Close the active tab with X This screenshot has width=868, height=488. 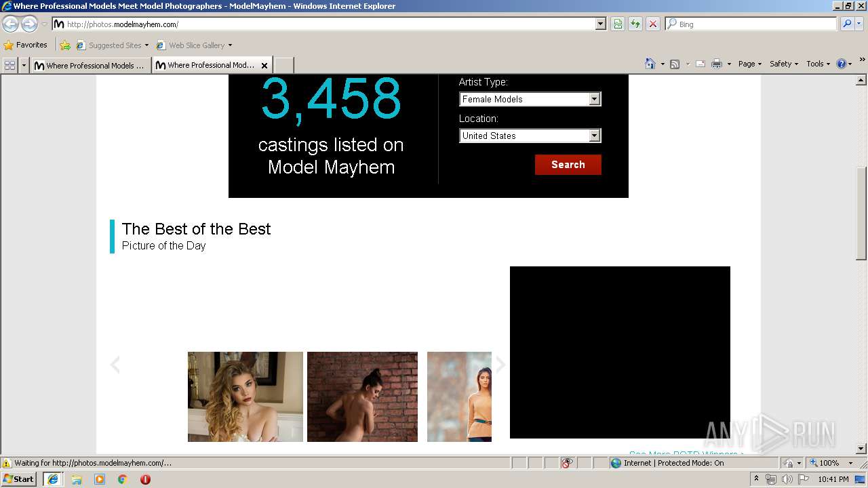click(x=264, y=66)
